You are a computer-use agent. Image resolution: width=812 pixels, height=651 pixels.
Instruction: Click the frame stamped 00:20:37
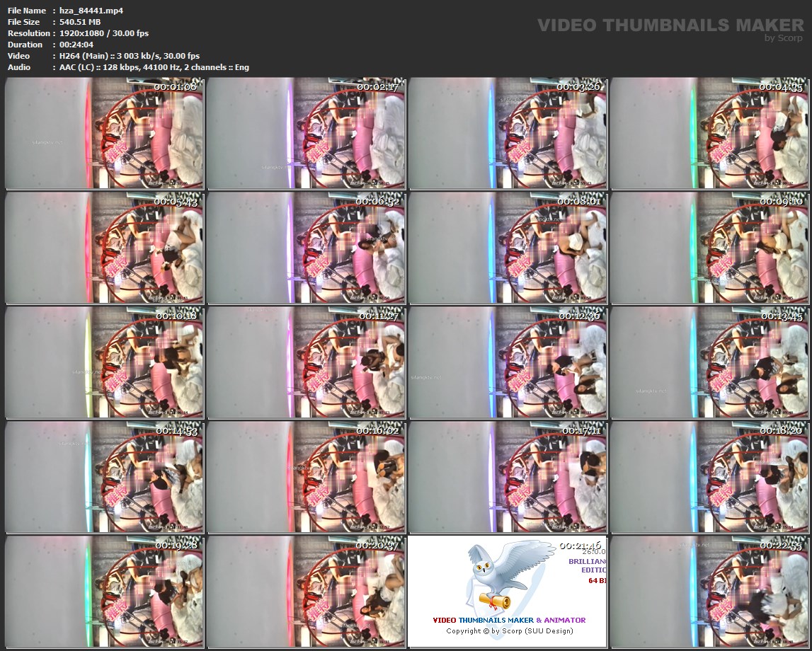pyautogui.click(x=306, y=592)
